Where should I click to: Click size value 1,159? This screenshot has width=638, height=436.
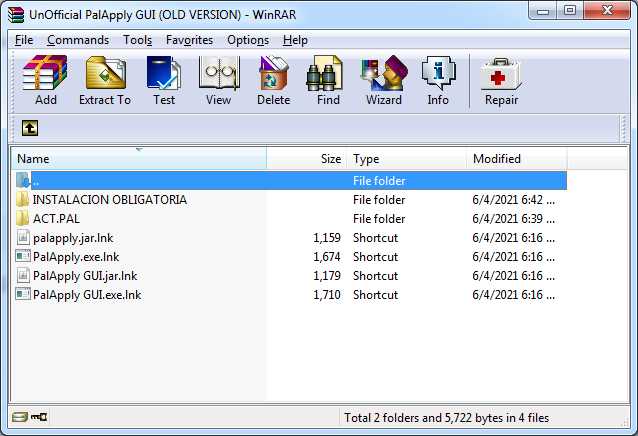327,238
